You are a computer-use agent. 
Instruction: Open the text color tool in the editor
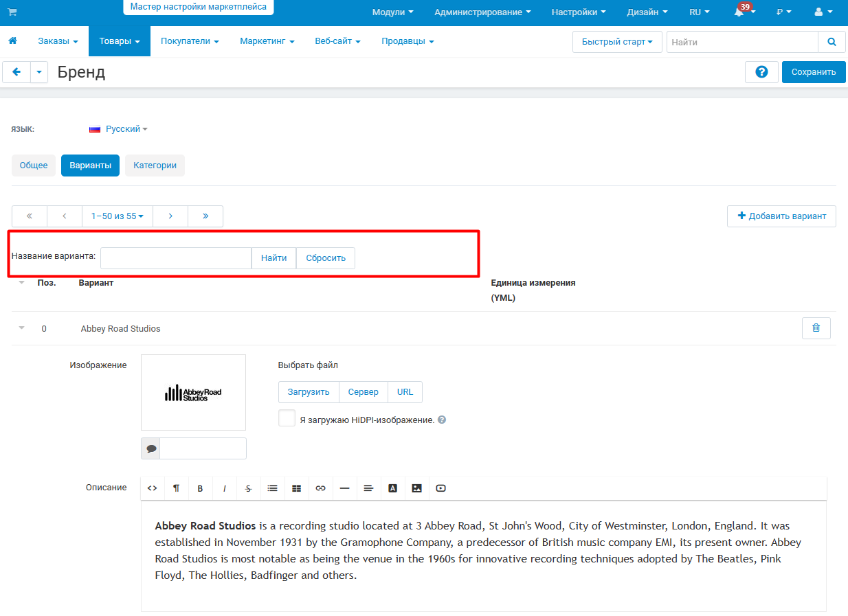tap(393, 488)
